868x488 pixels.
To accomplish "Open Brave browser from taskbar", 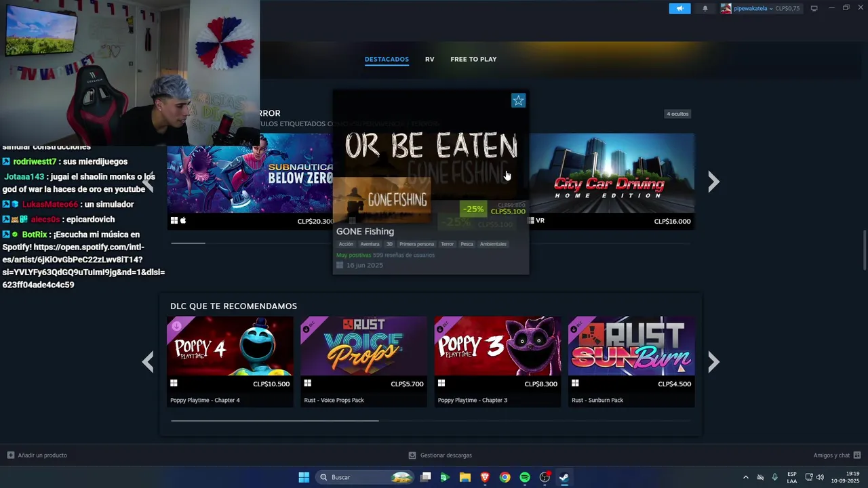I will pos(485,477).
